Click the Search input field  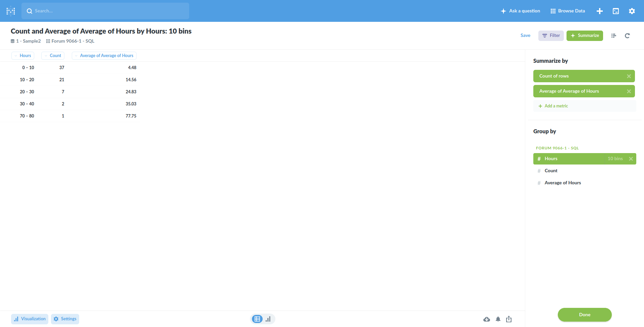(105, 11)
